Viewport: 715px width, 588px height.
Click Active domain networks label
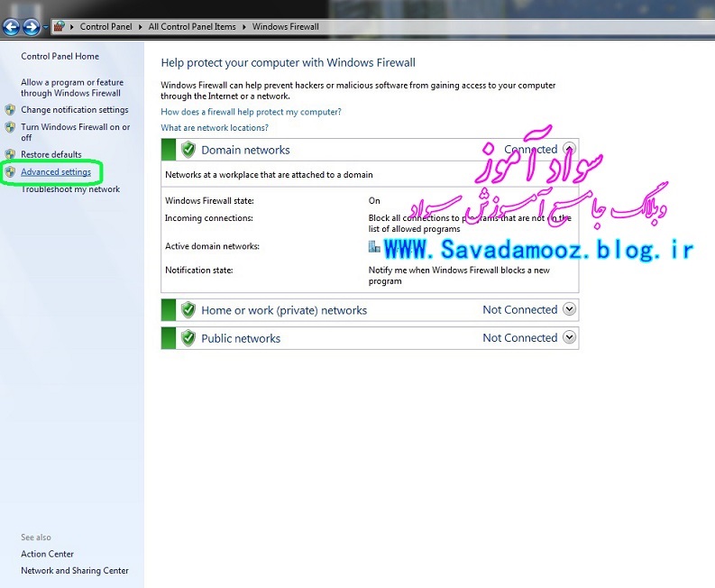pyautogui.click(x=212, y=246)
